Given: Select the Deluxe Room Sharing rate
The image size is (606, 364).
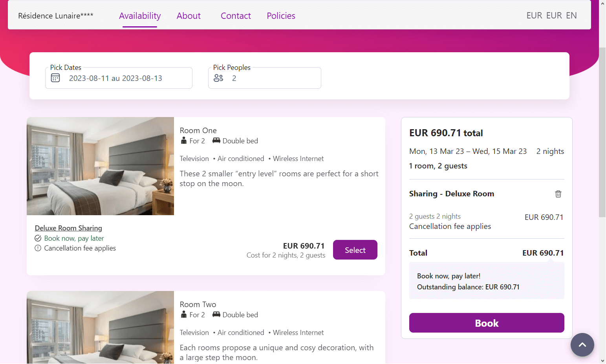Looking at the screenshot, I should coord(355,249).
